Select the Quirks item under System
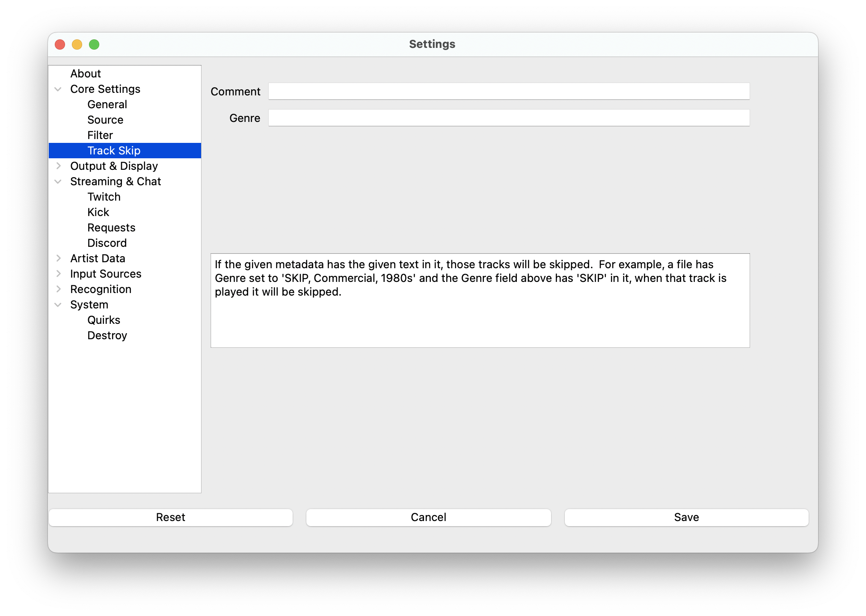This screenshot has width=866, height=616. click(x=104, y=320)
